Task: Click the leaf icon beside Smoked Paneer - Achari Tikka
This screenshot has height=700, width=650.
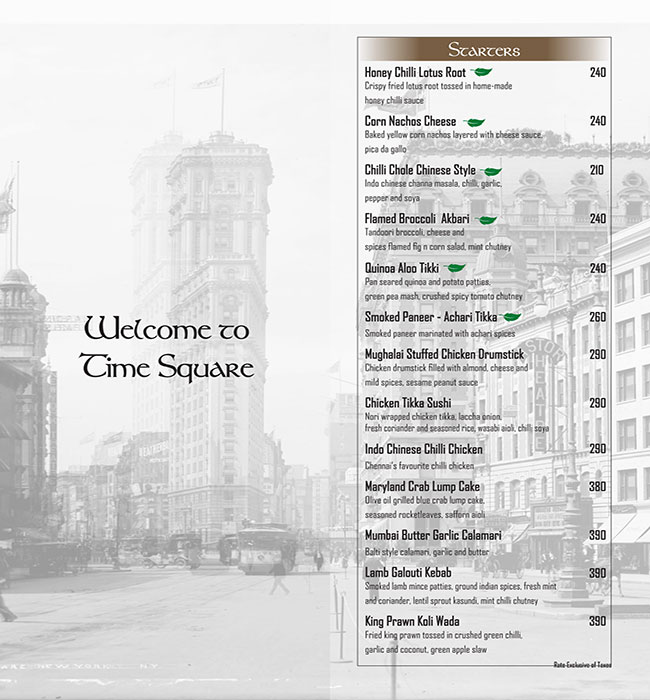Action: click(x=511, y=317)
